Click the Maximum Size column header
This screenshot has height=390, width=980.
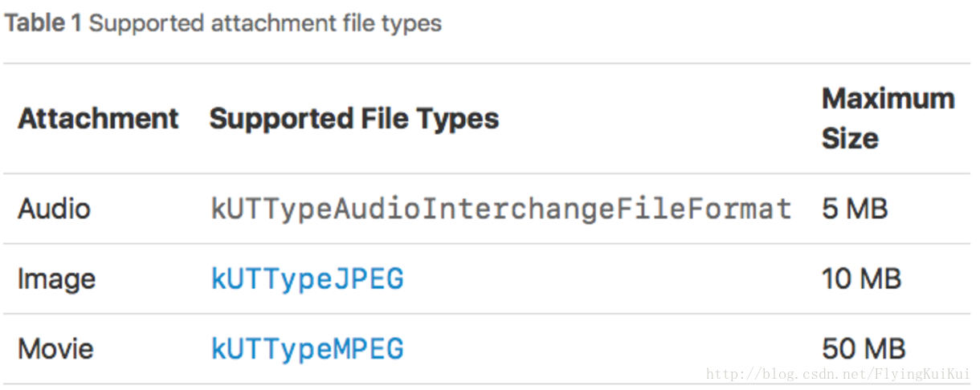click(x=888, y=119)
